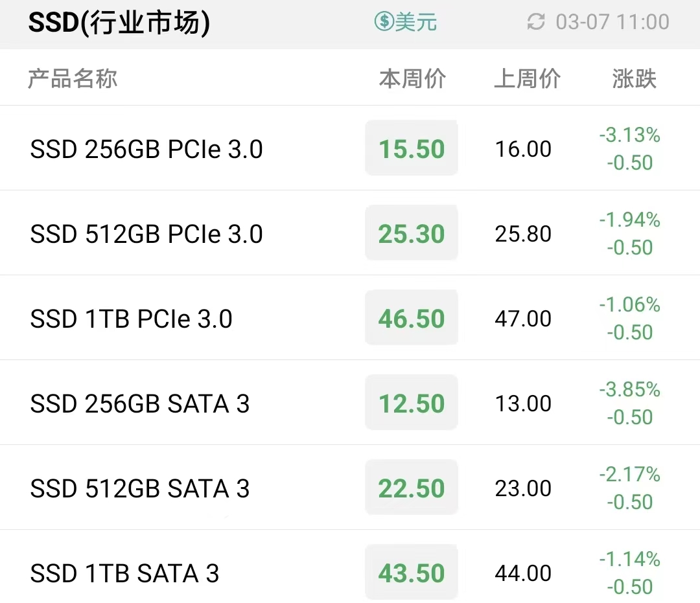Tap the 43.50 current price badge

point(412,572)
